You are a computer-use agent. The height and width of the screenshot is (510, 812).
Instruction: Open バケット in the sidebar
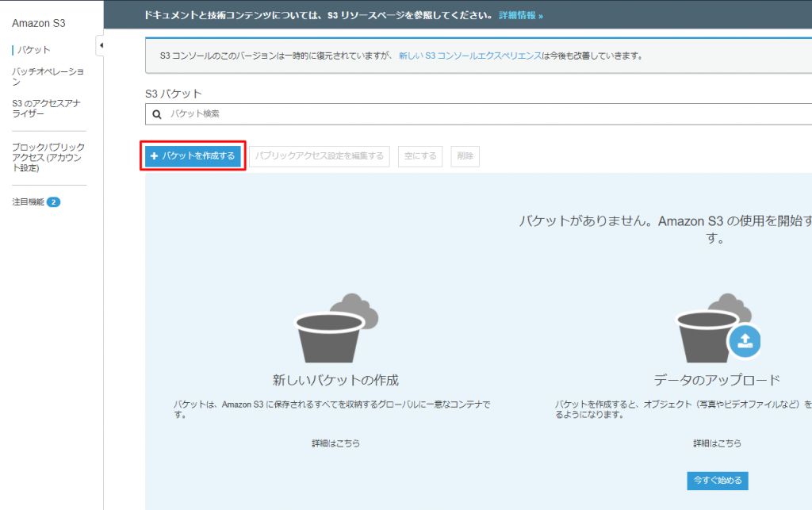coord(33,50)
